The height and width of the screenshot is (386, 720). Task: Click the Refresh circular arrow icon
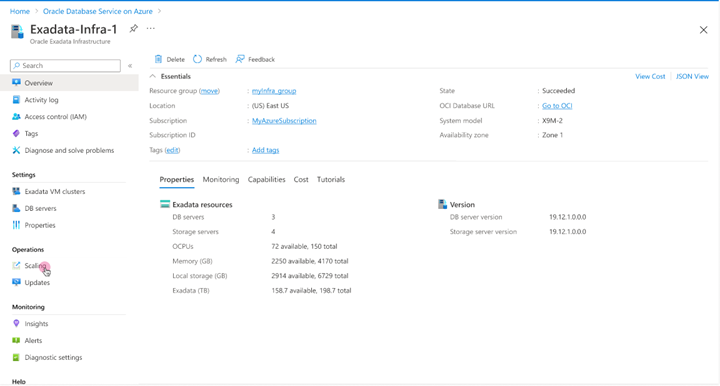click(x=197, y=59)
